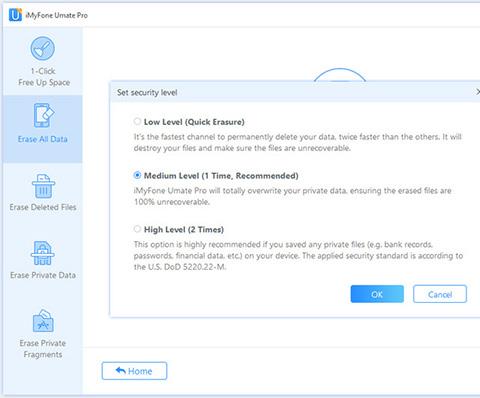Switch to Erase Private Data label
Screen dimensions: 480x398
click(x=43, y=275)
